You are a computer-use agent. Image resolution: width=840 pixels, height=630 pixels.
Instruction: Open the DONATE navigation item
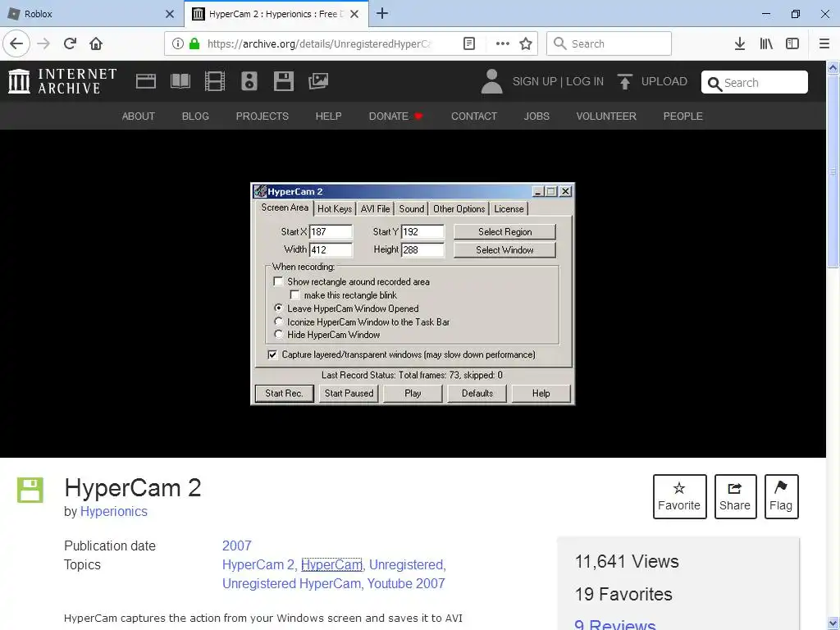pyautogui.click(x=395, y=116)
